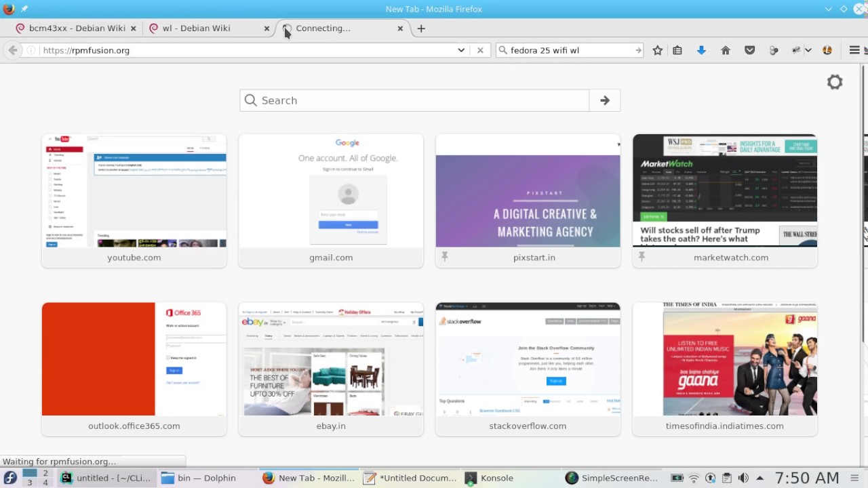Close the Connecting... tab

click(x=400, y=28)
